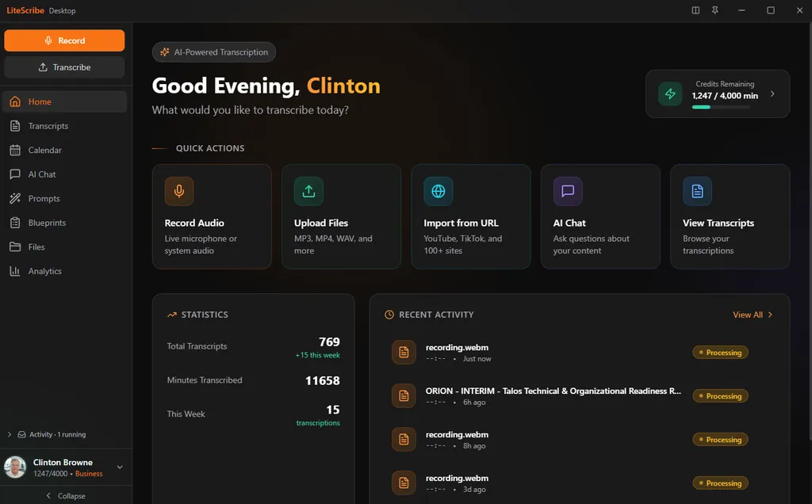Screen dimensions: 812x504
Task: Click file icon of recording.webm 8h ago
Action: point(404,439)
